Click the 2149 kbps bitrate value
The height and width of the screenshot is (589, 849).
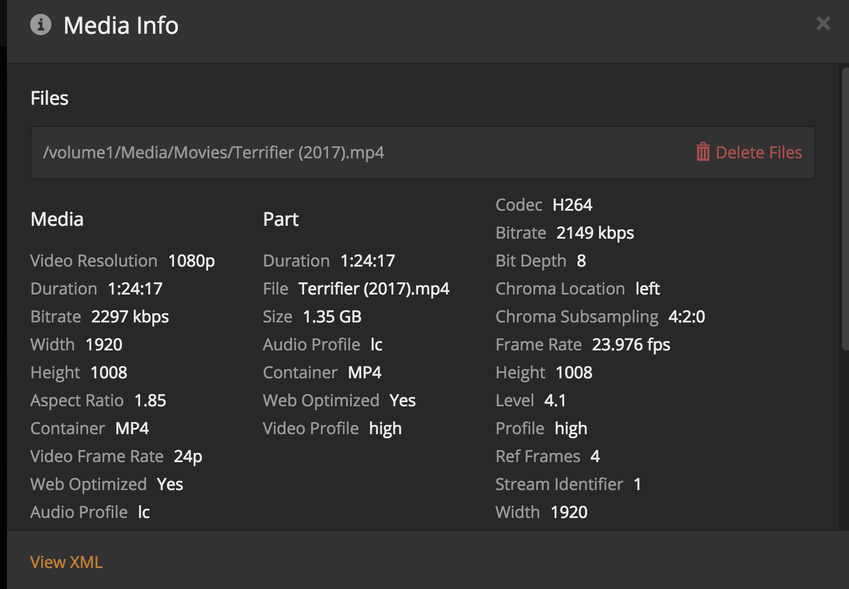click(595, 233)
